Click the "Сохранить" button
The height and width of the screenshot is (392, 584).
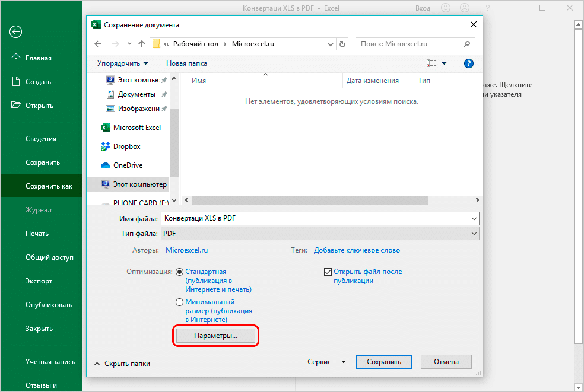click(x=383, y=361)
